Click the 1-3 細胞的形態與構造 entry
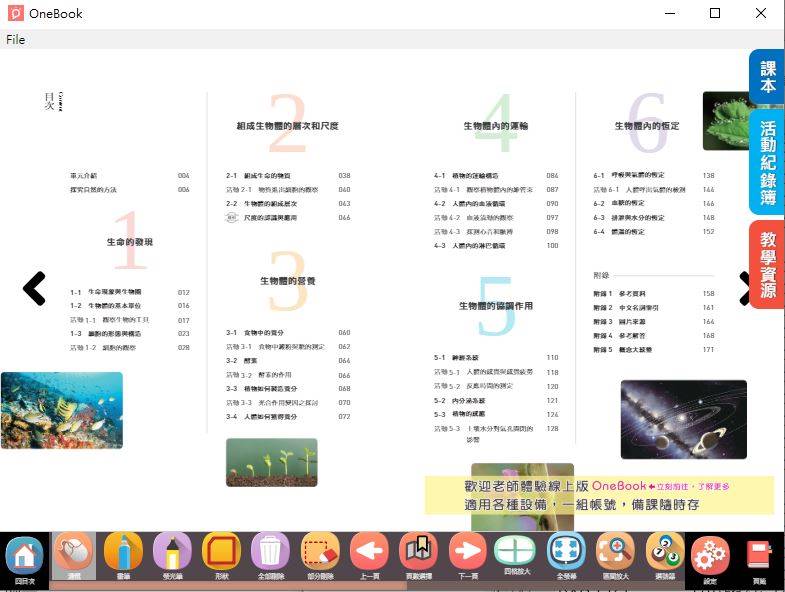The height and width of the screenshot is (592, 785). [130, 334]
